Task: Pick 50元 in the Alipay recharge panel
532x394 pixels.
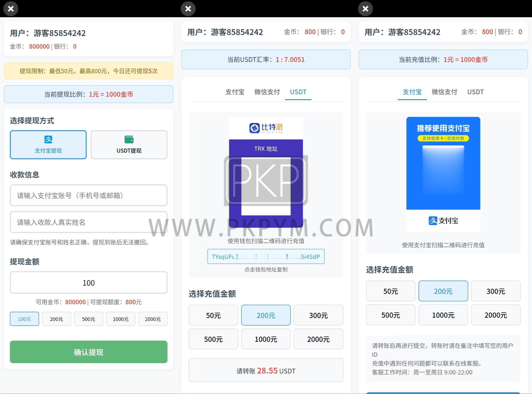Action: click(x=391, y=291)
